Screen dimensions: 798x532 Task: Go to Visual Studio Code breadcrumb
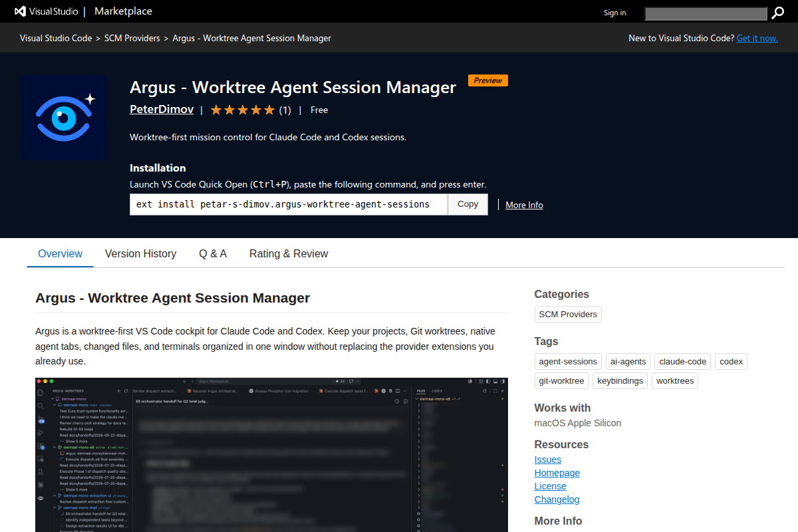56,38
